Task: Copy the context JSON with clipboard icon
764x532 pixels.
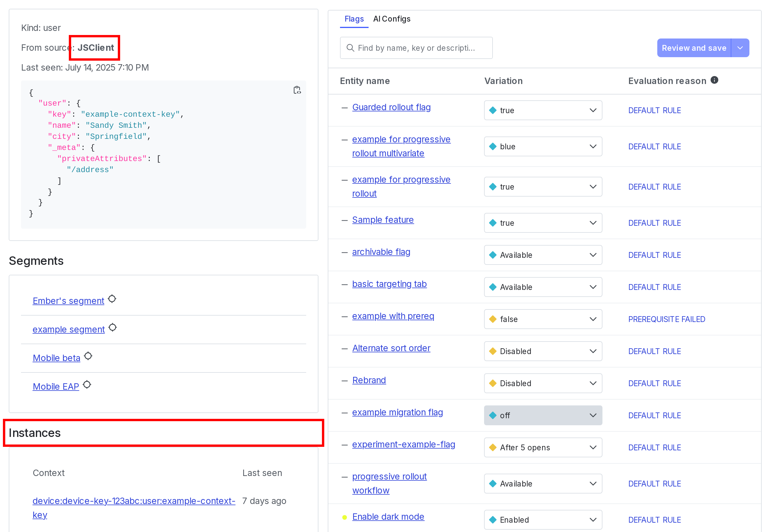Action: tap(297, 90)
